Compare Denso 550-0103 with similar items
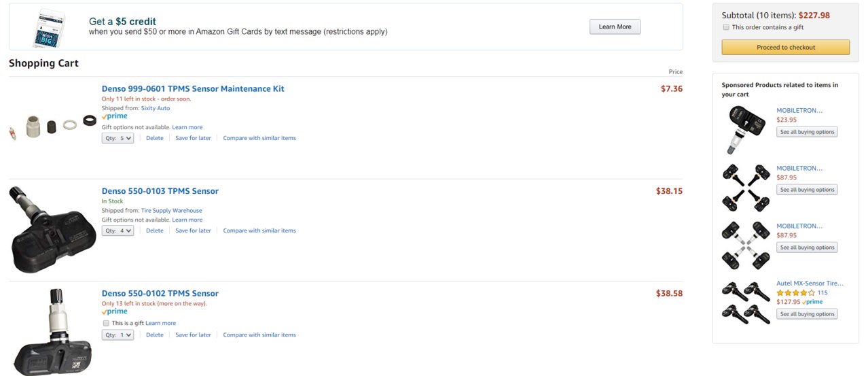Image resolution: width=868 pixels, height=376 pixels. click(259, 230)
